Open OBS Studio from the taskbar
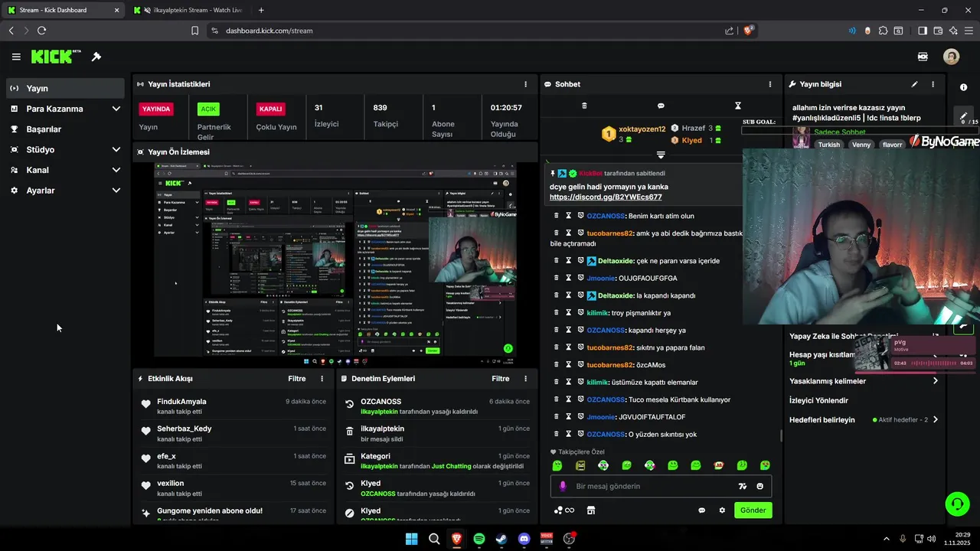 point(569,539)
